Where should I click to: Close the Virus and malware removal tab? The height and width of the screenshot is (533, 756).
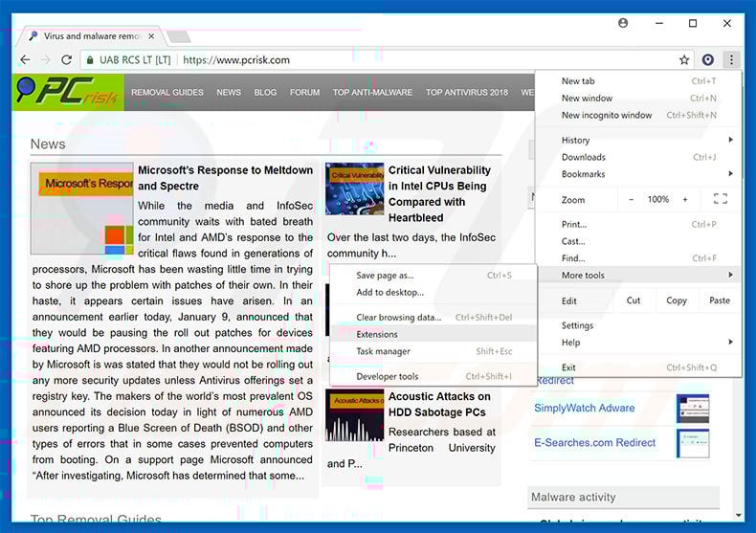click(151, 36)
